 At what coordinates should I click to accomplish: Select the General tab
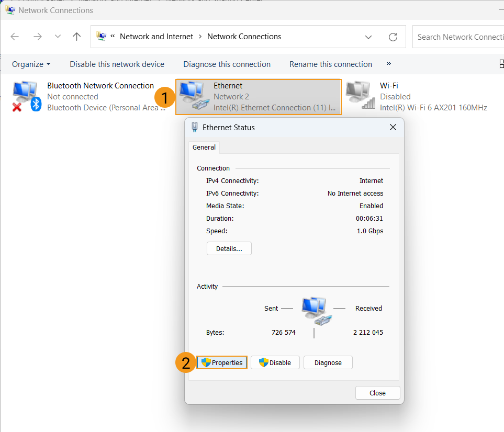coord(204,147)
